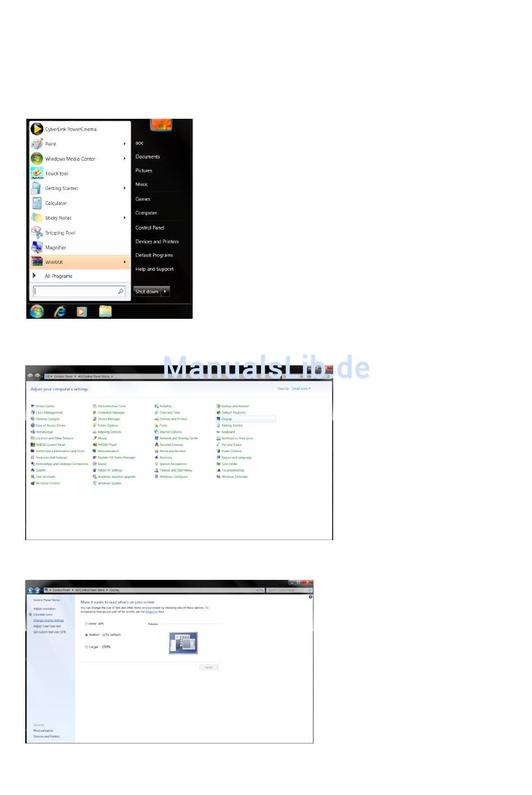The image size is (532, 795).
Task: Click Calibrate color link
Action: (43, 615)
